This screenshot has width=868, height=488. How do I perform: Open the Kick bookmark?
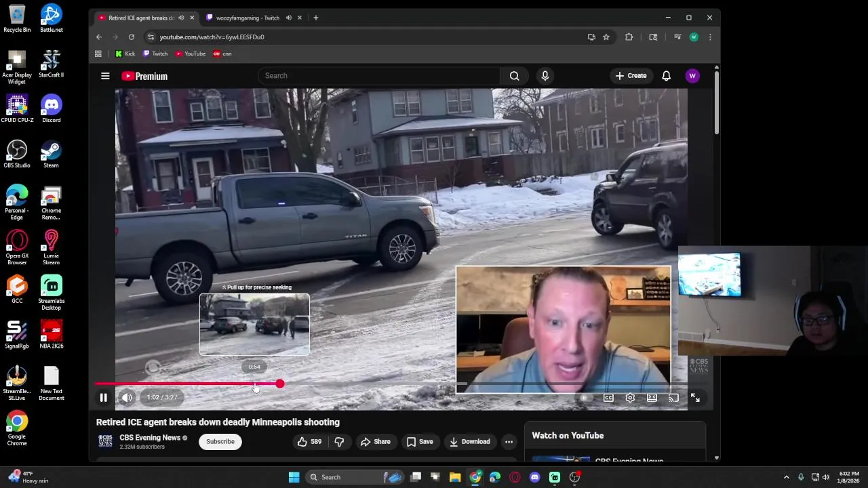point(125,54)
